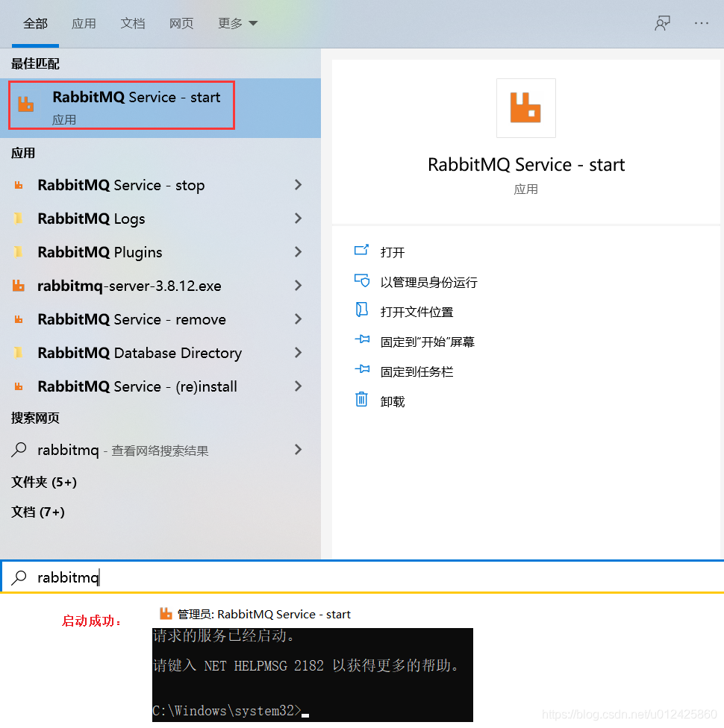Choose 打开 action

(x=392, y=253)
